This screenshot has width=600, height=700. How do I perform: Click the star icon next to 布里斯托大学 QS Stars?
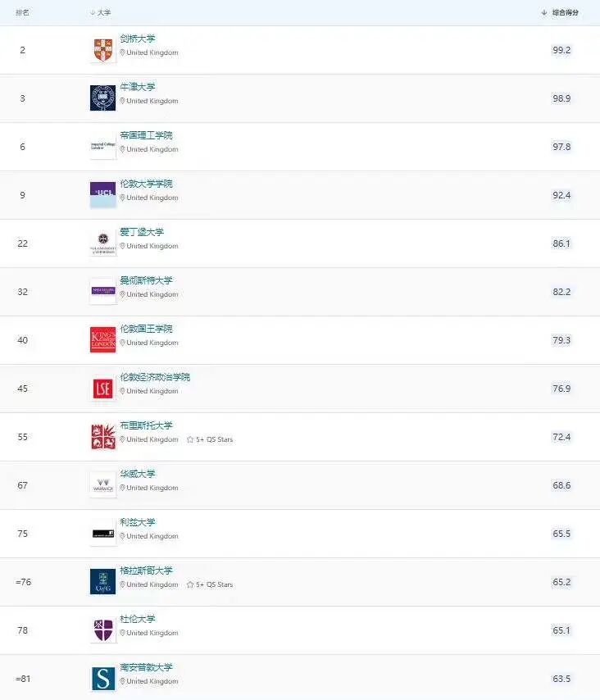click(190, 437)
